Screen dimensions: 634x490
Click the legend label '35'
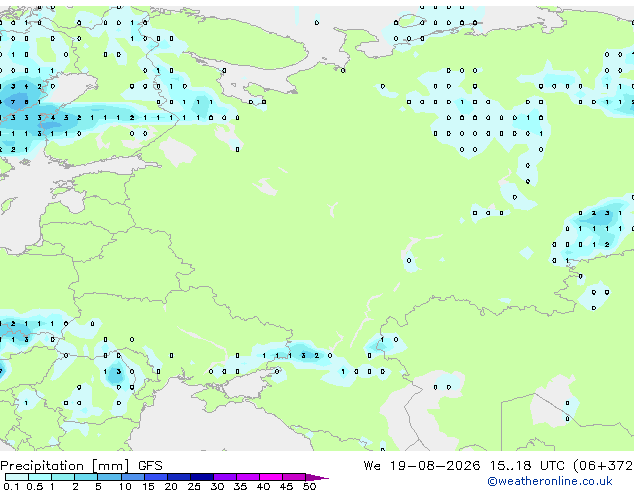pyautogui.click(x=240, y=486)
